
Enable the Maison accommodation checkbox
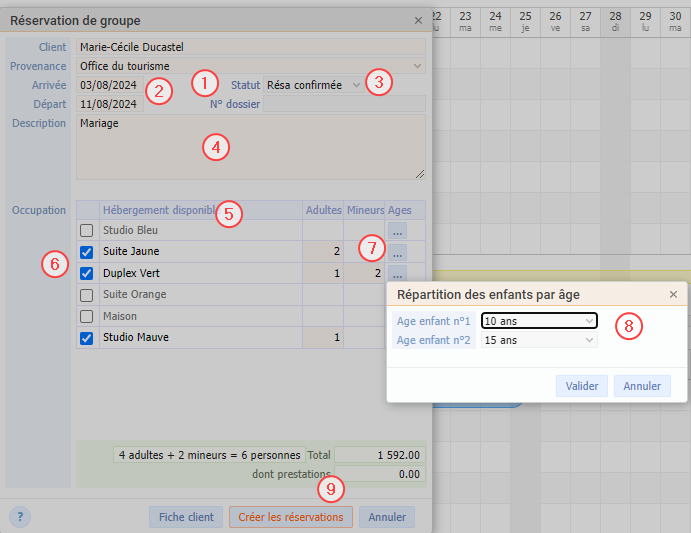(x=87, y=316)
